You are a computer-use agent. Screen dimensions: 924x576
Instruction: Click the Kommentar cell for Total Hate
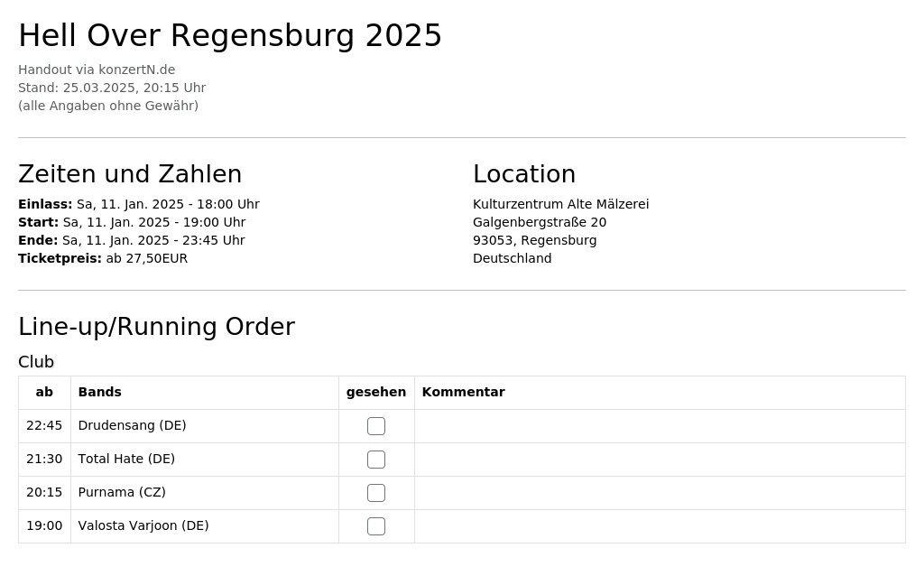click(660, 460)
